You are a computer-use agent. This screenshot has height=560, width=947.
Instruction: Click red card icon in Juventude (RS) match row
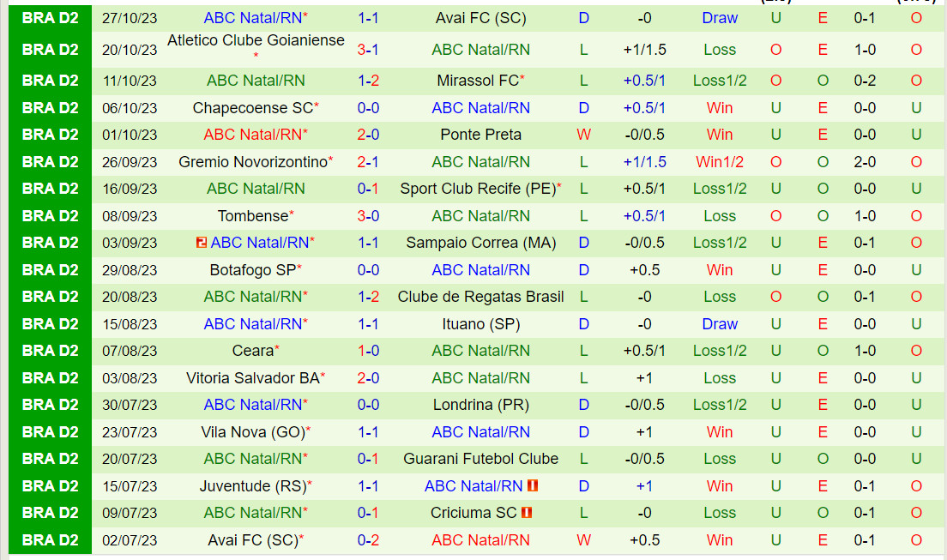click(533, 486)
